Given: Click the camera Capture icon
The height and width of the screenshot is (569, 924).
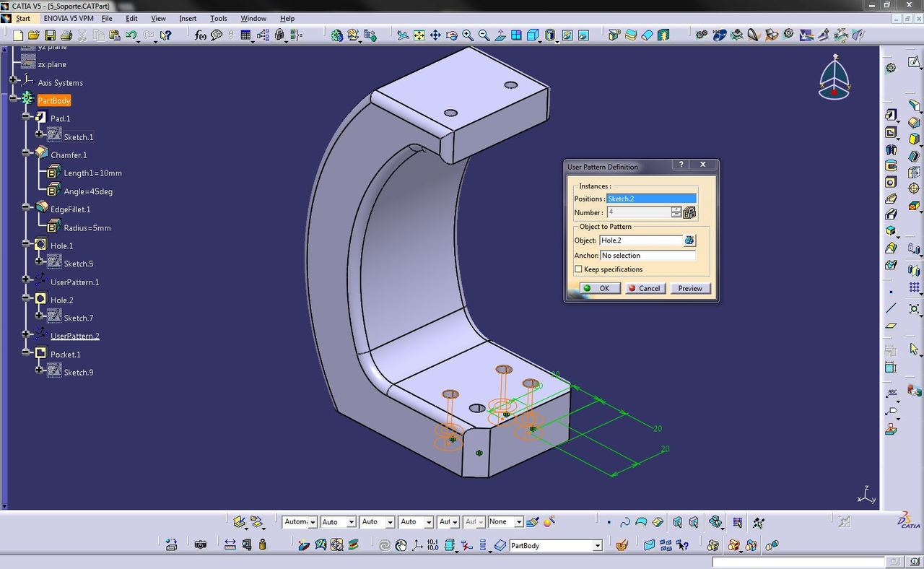Looking at the screenshot, I should click(x=201, y=544).
